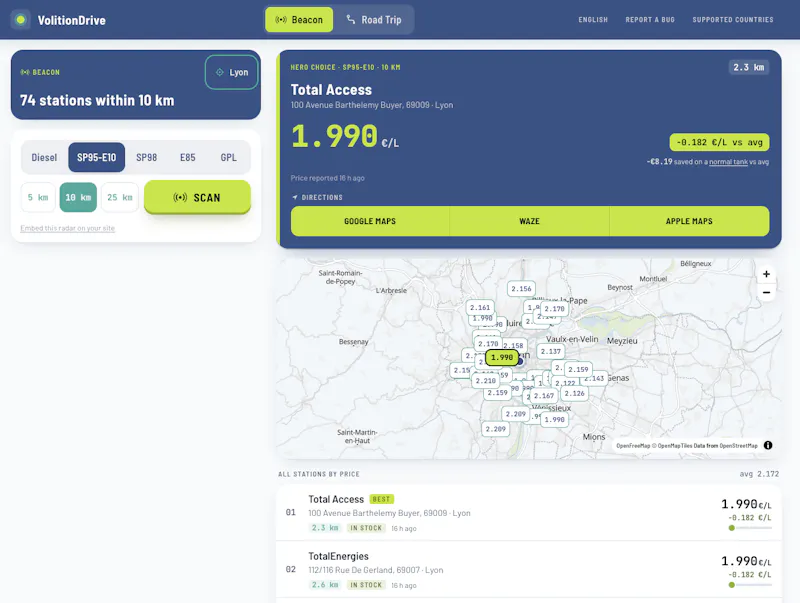Image resolution: width=800 pixels, height=603 pixels.
Task: Open directions in Google Maps
Action: [x=370, y=221]
